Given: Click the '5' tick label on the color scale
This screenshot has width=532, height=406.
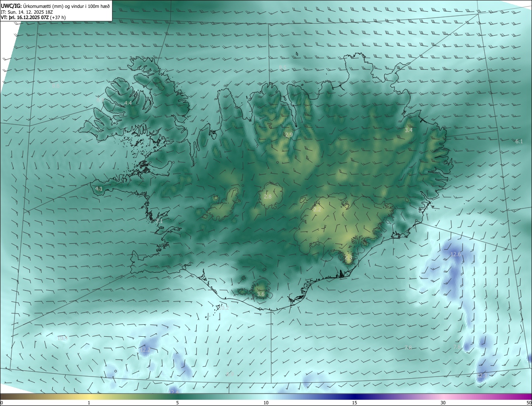Looking at the screenshot, I should pos(177,403).
